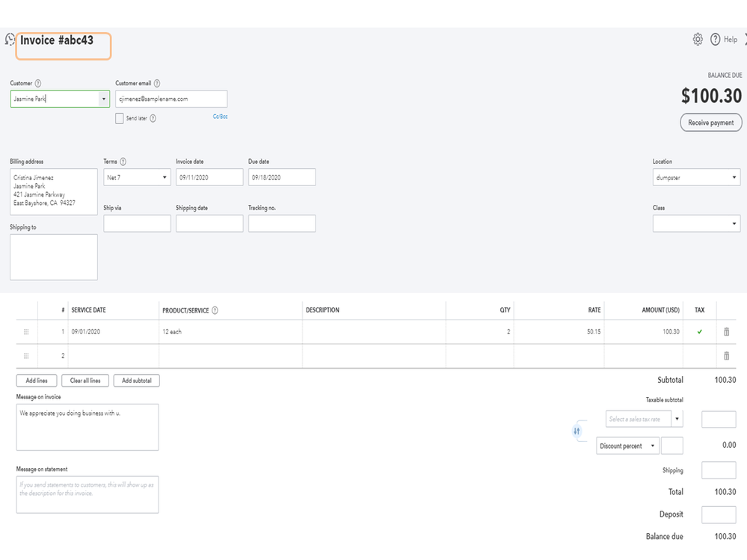Image resolution: width=747 pixels, height=560 pixels.
Task: Open the Location dumpster dropdown
Action: coord(734,178)
